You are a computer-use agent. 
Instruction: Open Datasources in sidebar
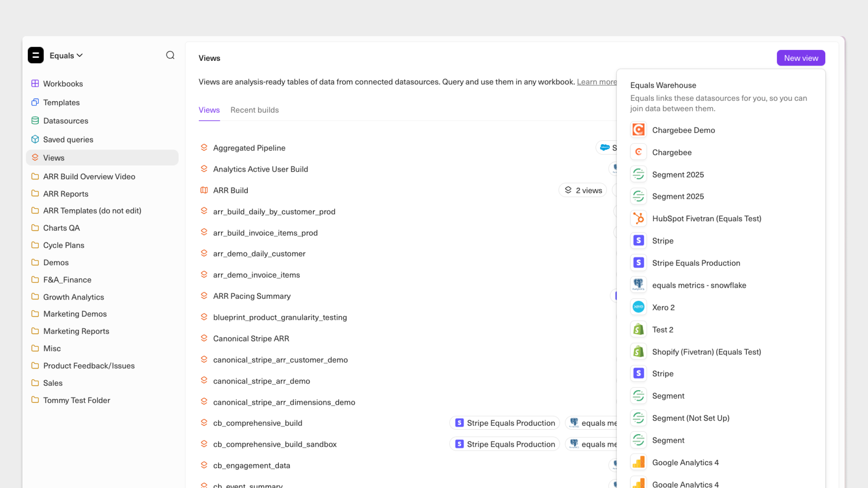[65, 121]
